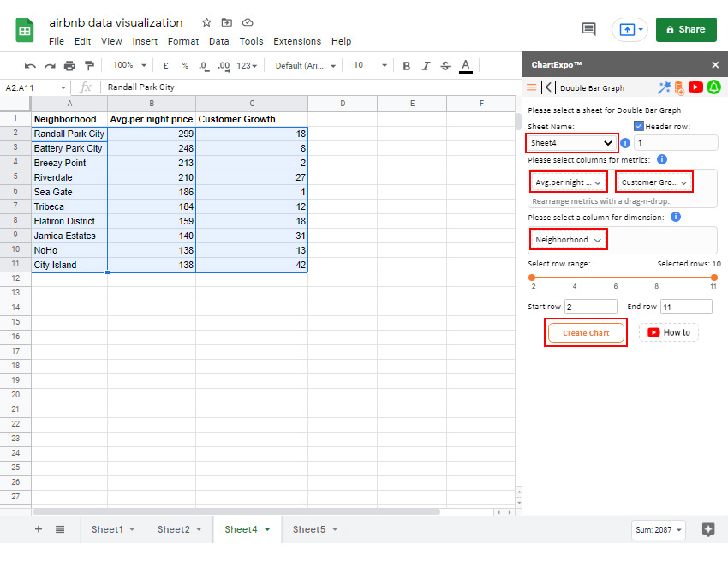This screenshot has width=728, height=561.
Task: Click the ChartExpo magic wand icon
Action: [664, 87]
